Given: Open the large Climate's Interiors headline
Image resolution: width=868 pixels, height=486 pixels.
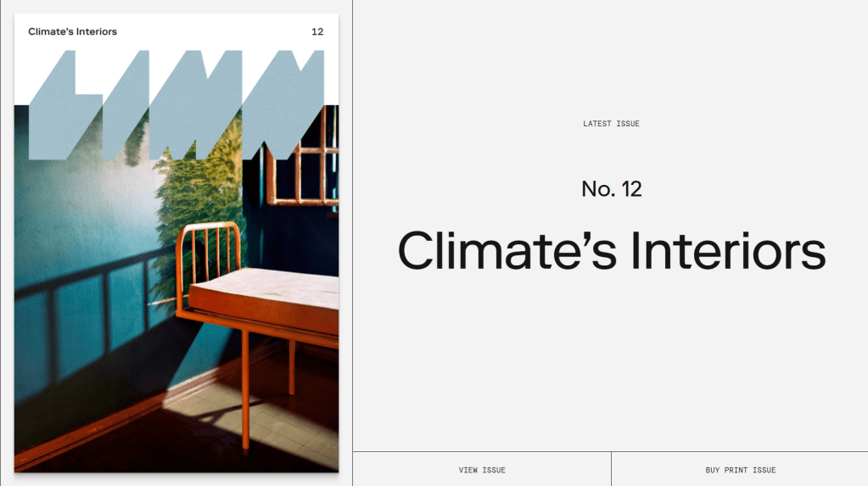Looking at the screenshot, I should (611, 251).
